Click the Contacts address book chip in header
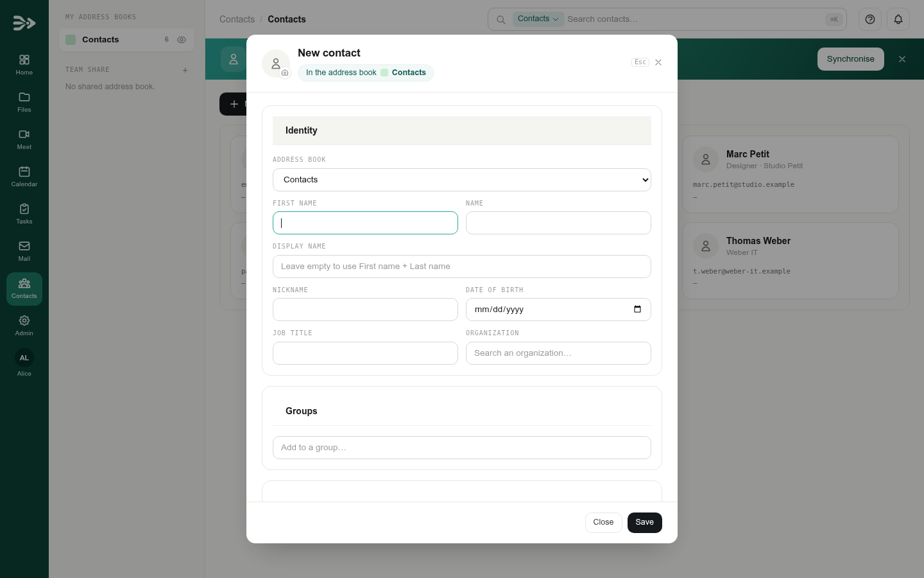The height and width of the screenshot is (578, 924). 366,73
